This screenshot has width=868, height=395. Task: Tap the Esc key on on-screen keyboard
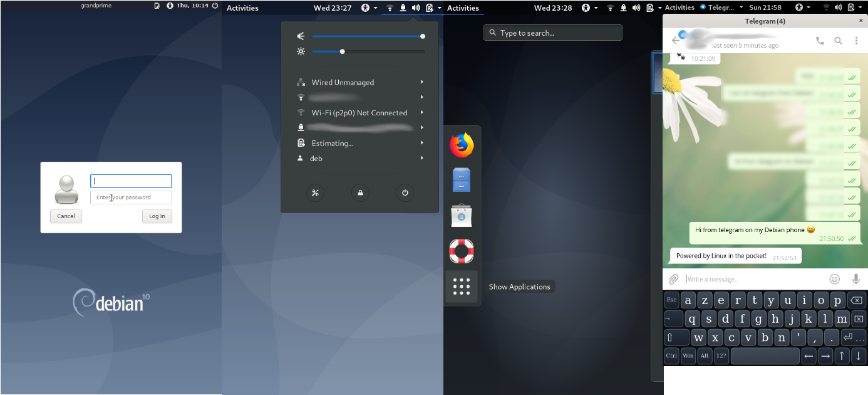[x=671, y=300]
